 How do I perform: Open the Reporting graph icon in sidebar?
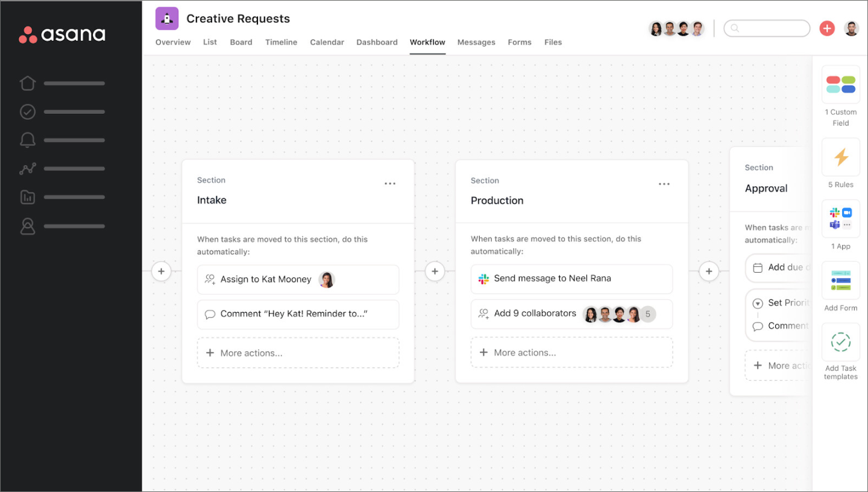point(28,169)
